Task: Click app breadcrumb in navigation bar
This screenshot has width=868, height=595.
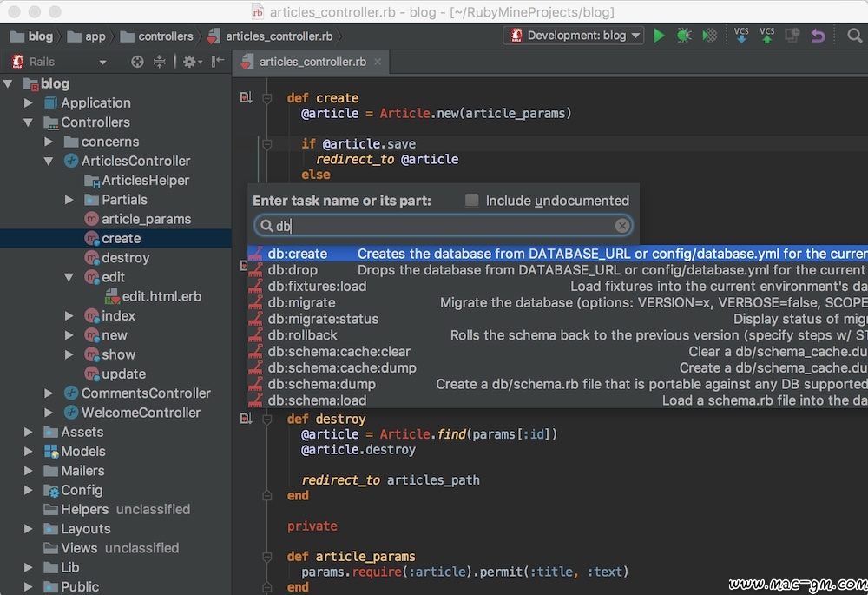Action: 86,36
